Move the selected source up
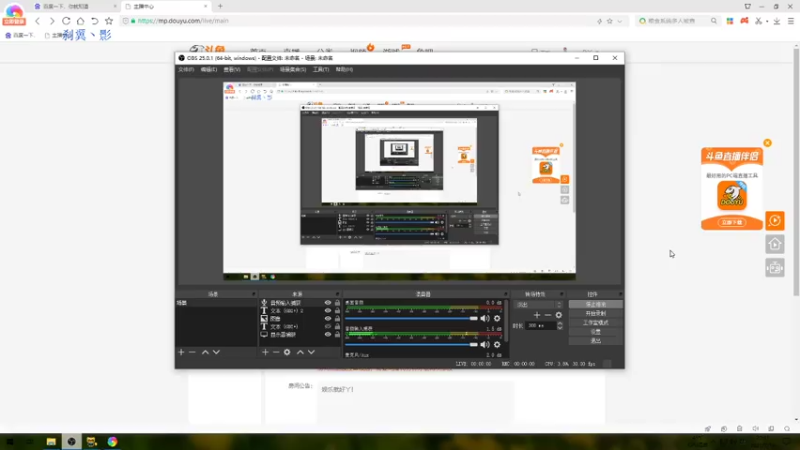This screenshot has height=450, width=800. 300,352
